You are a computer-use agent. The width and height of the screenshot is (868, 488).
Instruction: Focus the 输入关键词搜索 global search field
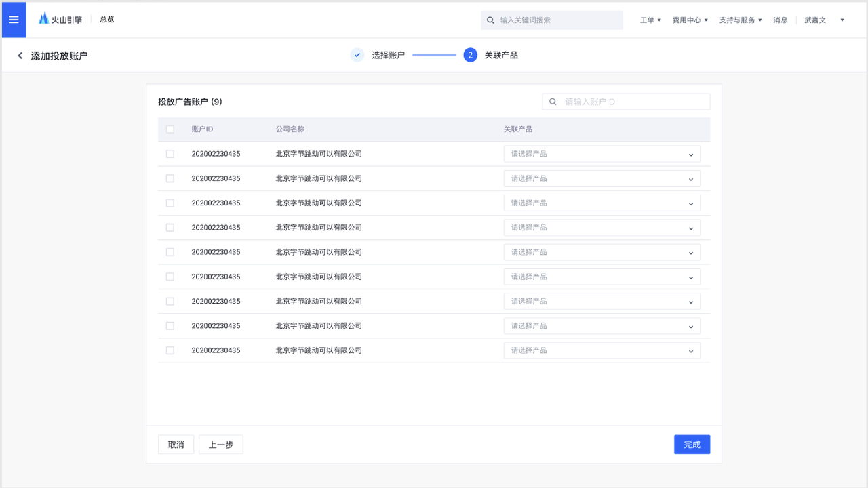coord(552,20)
